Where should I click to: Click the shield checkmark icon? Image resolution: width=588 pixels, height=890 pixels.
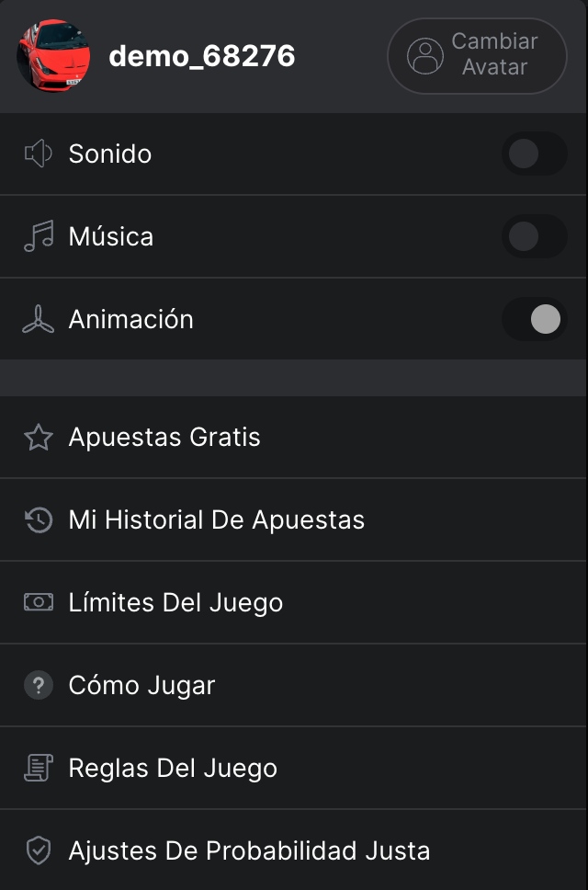(39, 850)
